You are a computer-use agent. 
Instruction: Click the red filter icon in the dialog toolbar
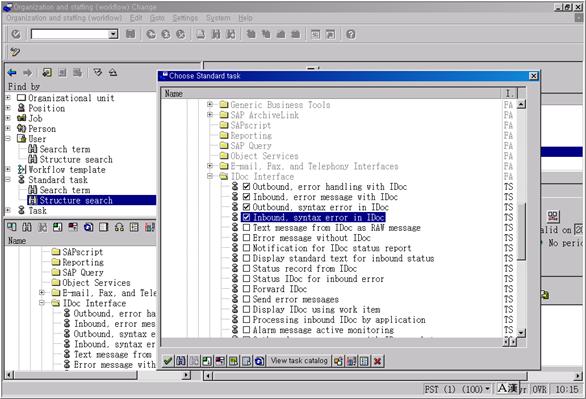[220, 361]
